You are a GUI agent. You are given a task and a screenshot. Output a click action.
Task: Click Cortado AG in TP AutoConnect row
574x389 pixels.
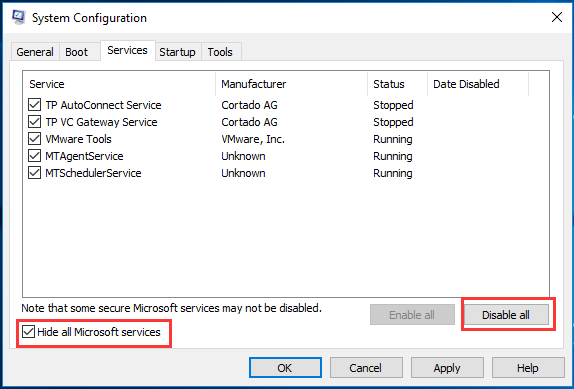(x=249, y=105)
